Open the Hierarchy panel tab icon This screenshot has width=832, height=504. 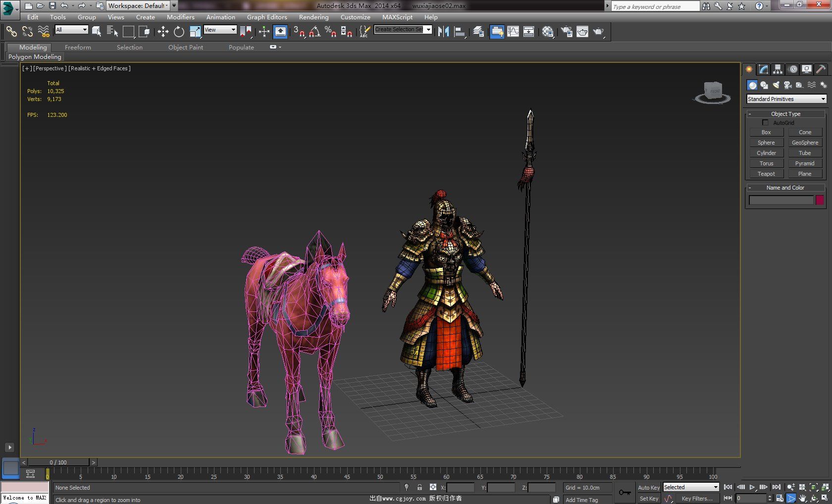click(x=778, y=69)
